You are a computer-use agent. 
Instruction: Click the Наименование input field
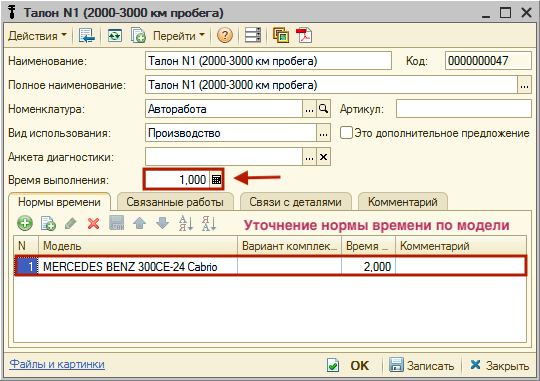coord(268,61)
